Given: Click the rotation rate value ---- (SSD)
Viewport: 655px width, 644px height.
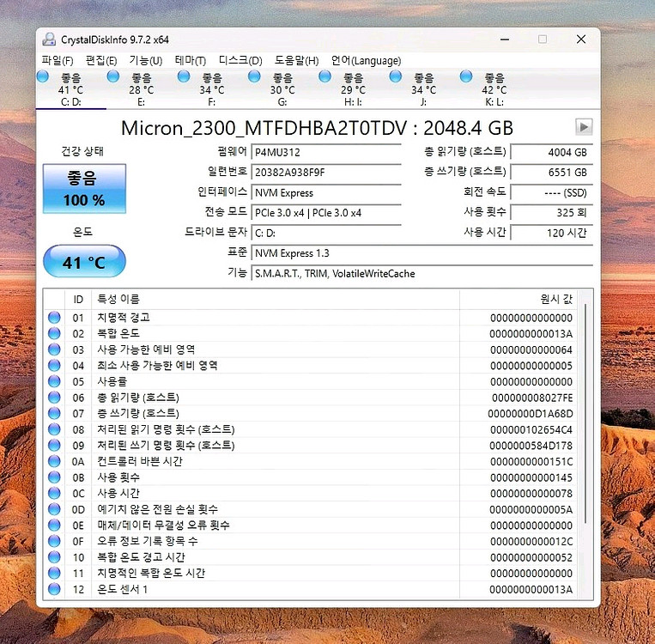Looking at the screenshot, I should click(x=551, y=192).
